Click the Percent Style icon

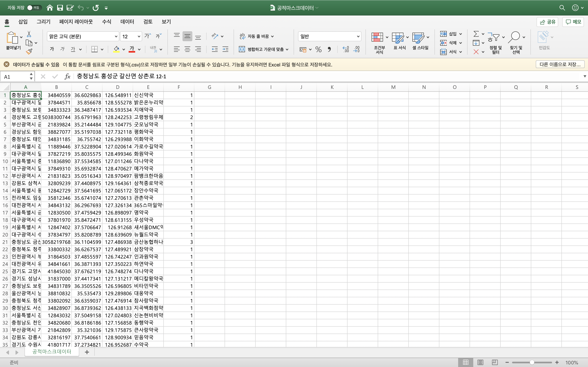pyautogui.click(x=318, y=50)
